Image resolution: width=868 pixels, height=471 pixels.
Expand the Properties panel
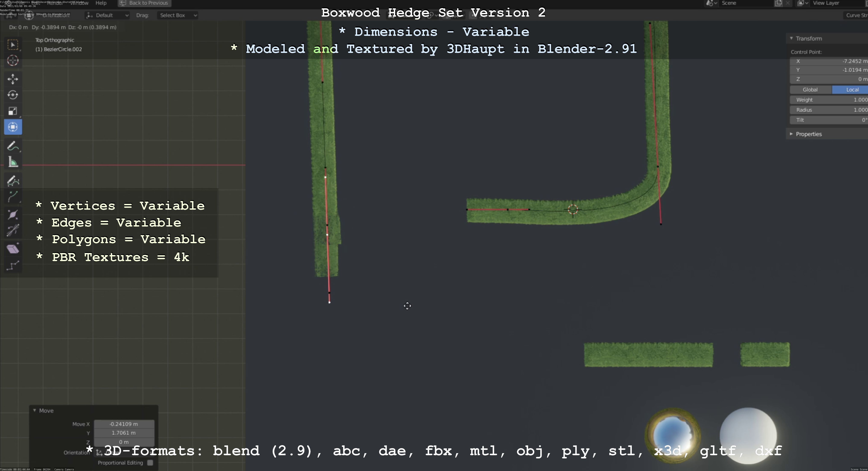792,134
